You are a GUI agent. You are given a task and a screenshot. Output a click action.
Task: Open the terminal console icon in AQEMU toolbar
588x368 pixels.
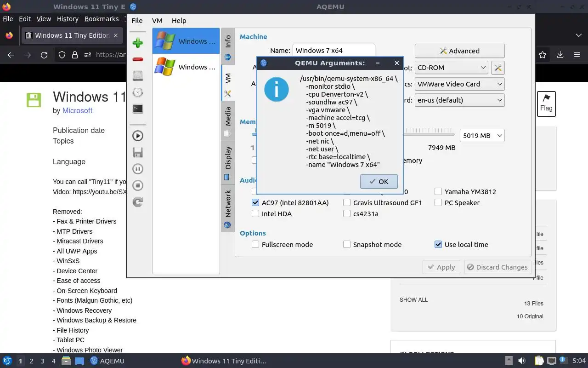click(x=137, y=109)
